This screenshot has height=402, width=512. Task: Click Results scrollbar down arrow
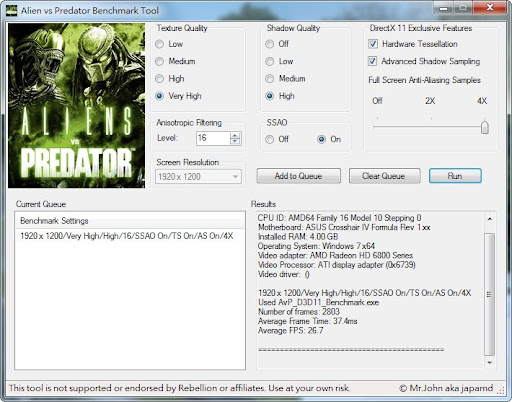[x=490, y=363]
